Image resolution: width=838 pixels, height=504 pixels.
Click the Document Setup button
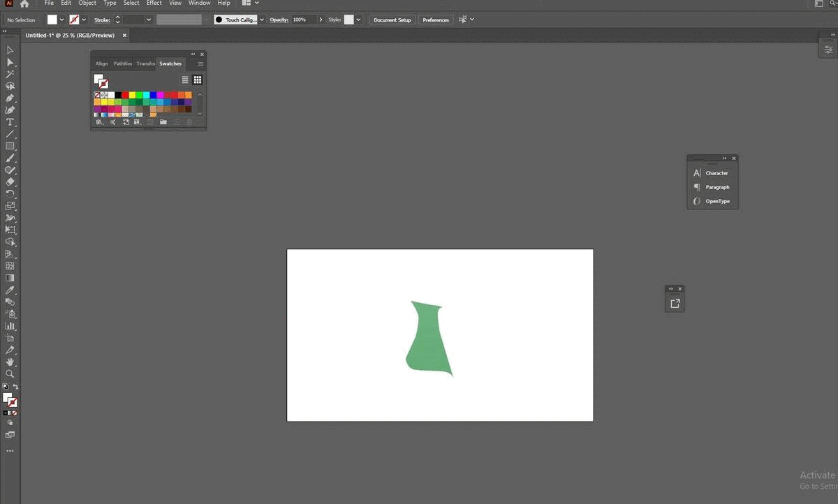click(x=392, y=20)
